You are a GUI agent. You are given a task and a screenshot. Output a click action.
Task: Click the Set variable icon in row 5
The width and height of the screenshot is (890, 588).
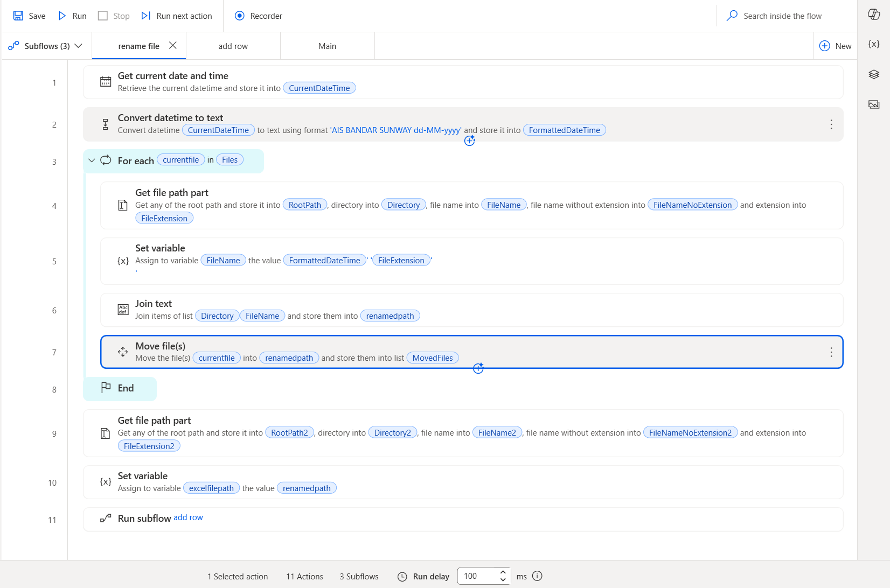click(123, 261)
